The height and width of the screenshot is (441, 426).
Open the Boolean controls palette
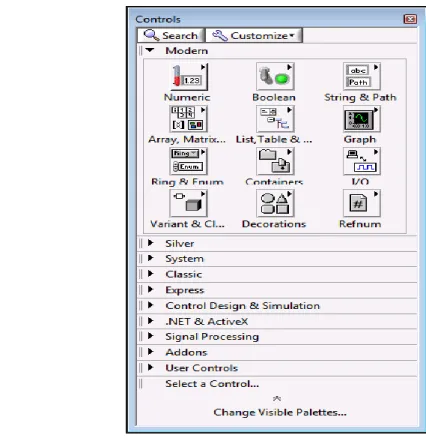(x=275, y=77)
